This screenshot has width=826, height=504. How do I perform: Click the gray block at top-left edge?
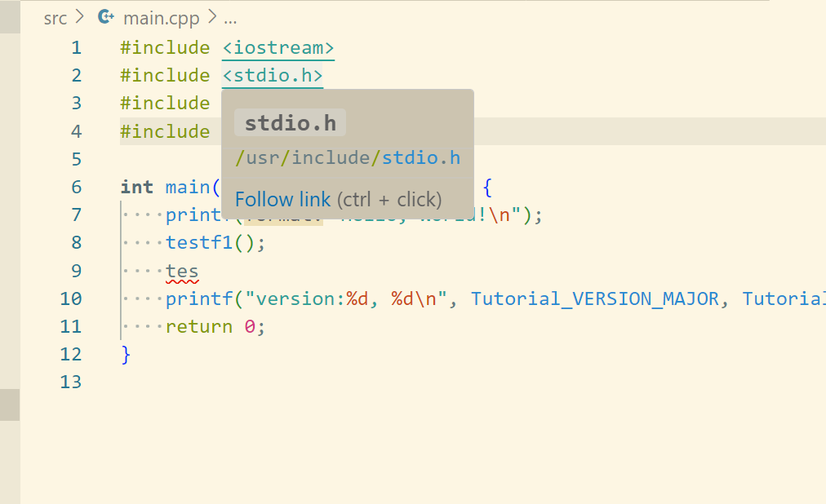coord(9,16)
